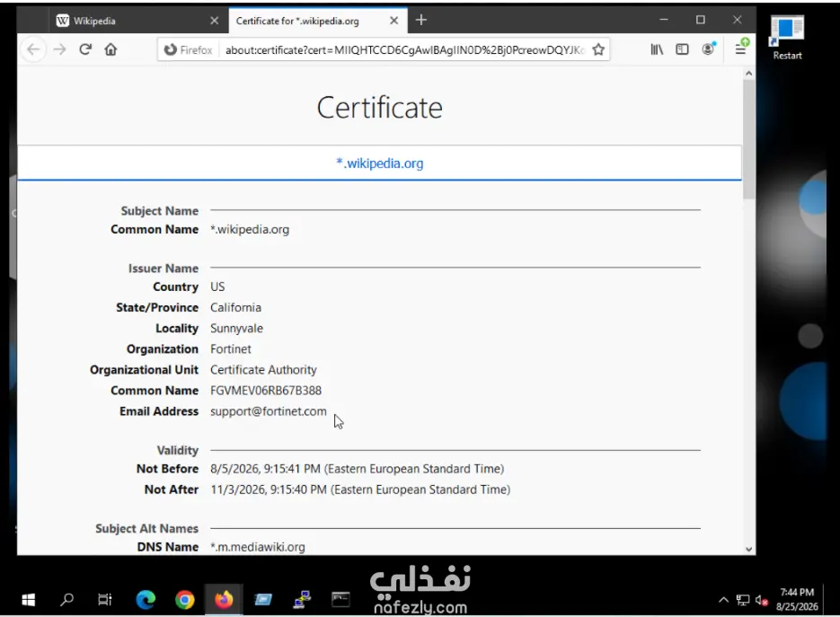Toggle the sidebar view icon

pos(682,49)
